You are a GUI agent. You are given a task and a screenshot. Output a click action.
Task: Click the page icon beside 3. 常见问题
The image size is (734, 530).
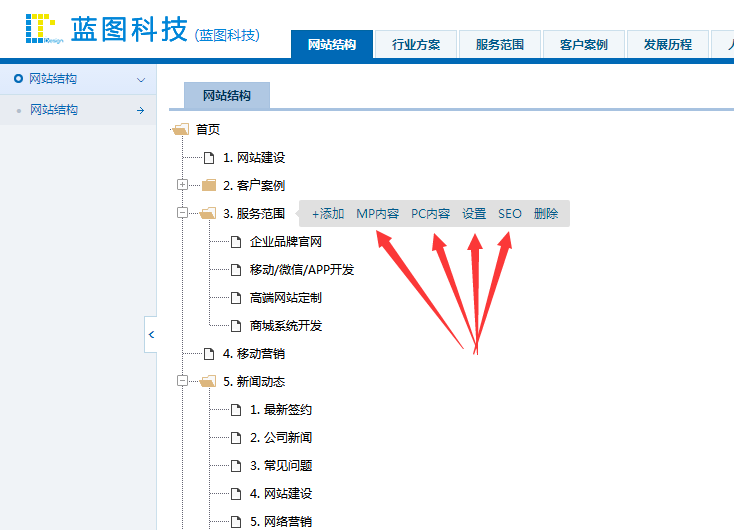tap(236, 466)
